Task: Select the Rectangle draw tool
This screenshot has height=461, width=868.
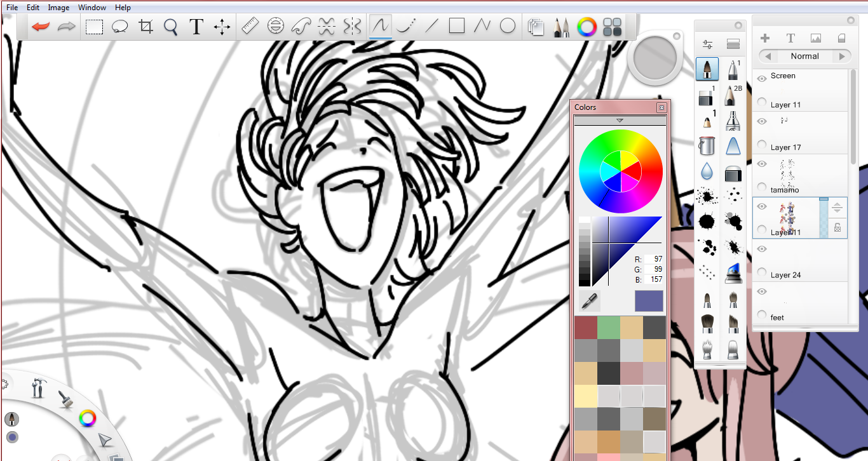Action: click(457, 26)
